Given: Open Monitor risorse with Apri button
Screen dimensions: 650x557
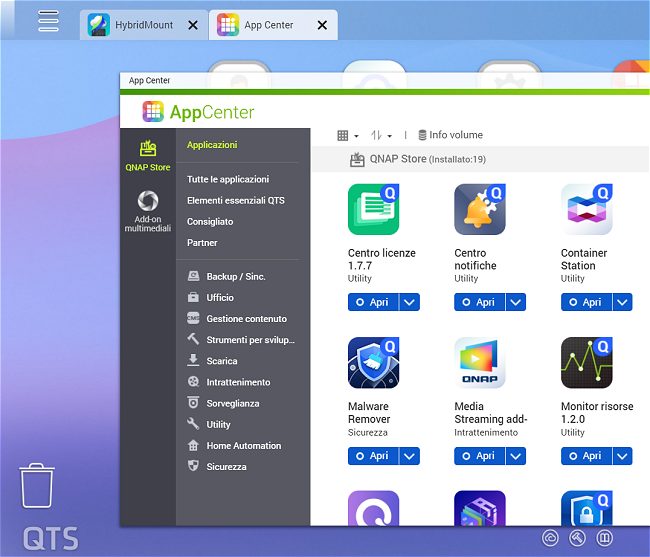Looking at the screenshot, I should point(586,456).
